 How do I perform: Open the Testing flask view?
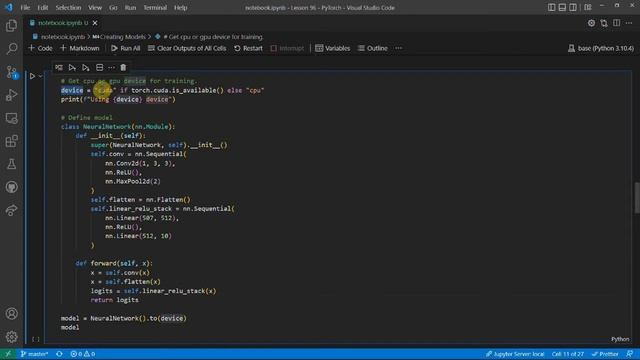pos(11,164)
